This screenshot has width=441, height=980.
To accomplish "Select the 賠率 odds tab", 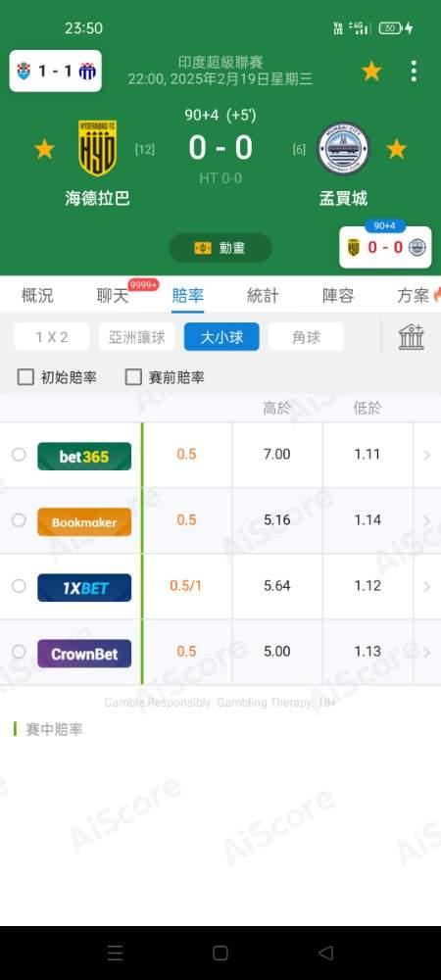I will [187, 296].
